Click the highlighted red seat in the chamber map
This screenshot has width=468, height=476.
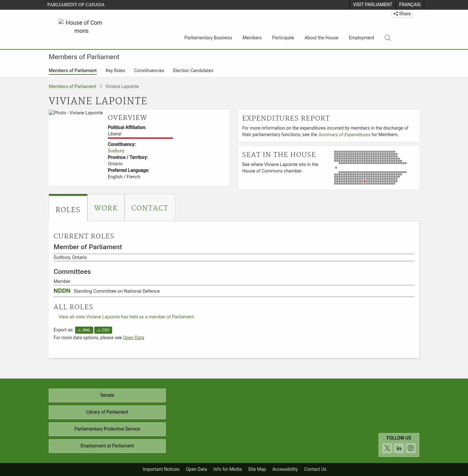point(365,181)
